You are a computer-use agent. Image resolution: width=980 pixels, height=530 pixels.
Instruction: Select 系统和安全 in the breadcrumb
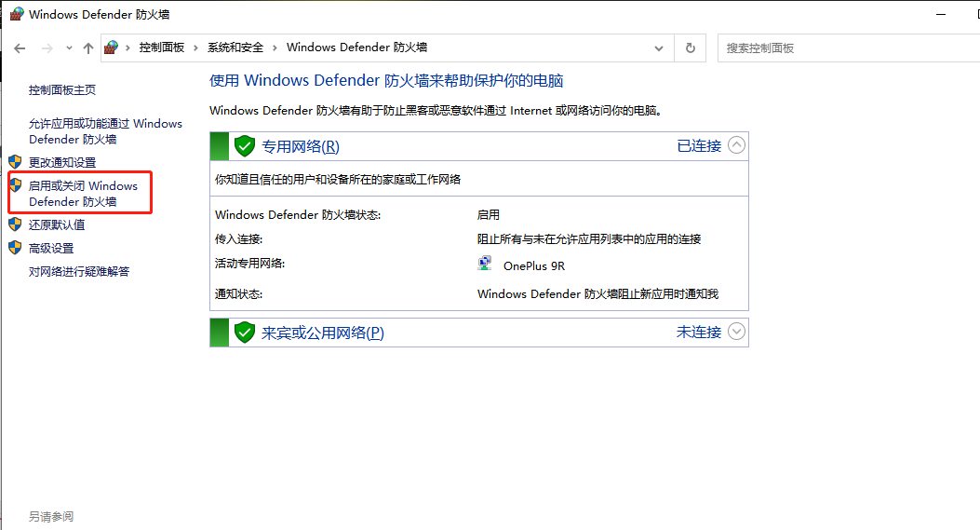(235, 48)
